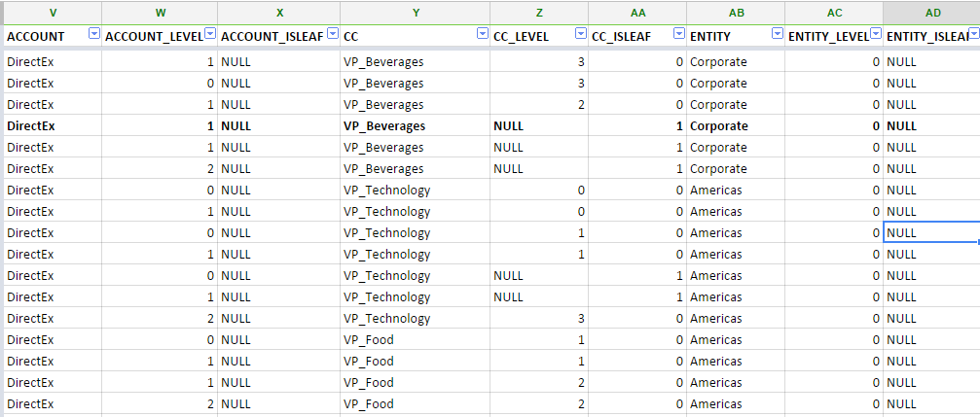Image resolution: width=980 pixels, height=417 pixels.
Task: Select ACCOUNT_LEVEL 0 in the VP_Food row
Action: coord(160,339)
